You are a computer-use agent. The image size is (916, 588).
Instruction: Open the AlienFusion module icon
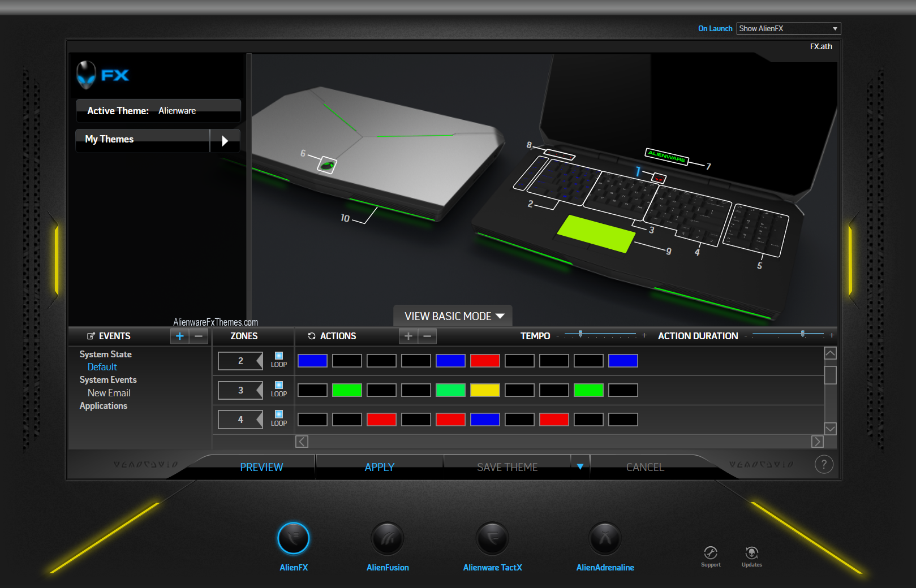388,538
